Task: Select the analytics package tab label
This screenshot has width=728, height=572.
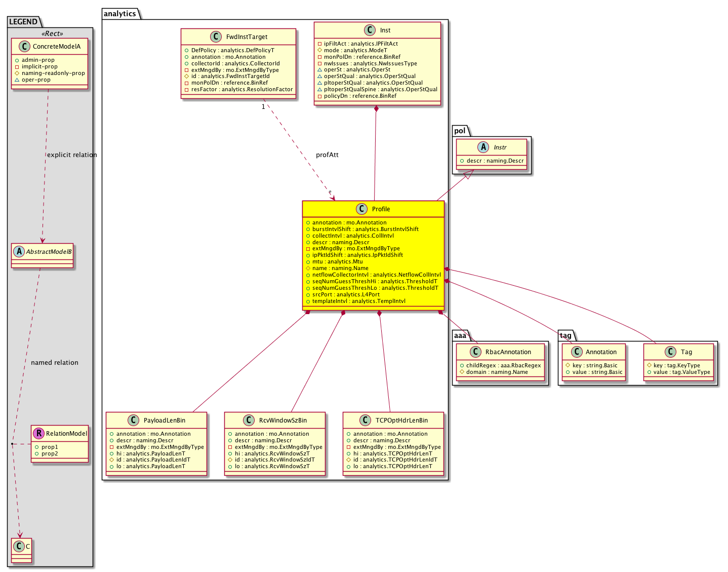Action: coord(120,14)
